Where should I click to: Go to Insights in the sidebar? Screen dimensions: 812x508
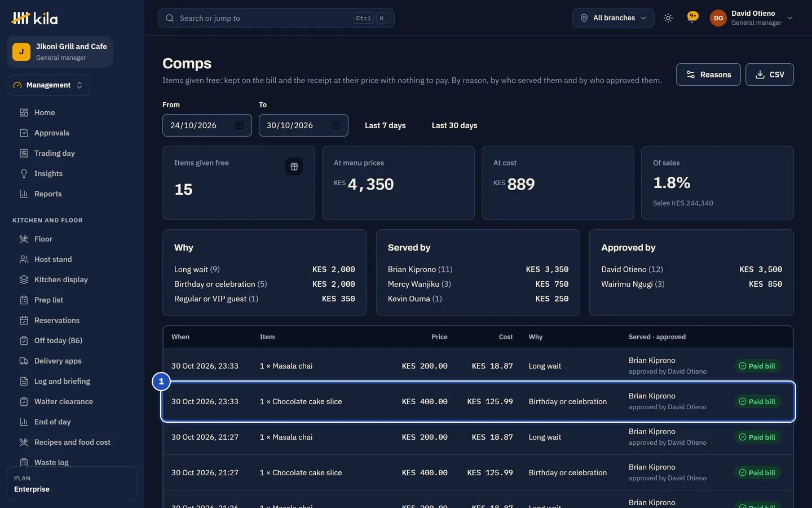pyautogui.click(x=48, y=173)
